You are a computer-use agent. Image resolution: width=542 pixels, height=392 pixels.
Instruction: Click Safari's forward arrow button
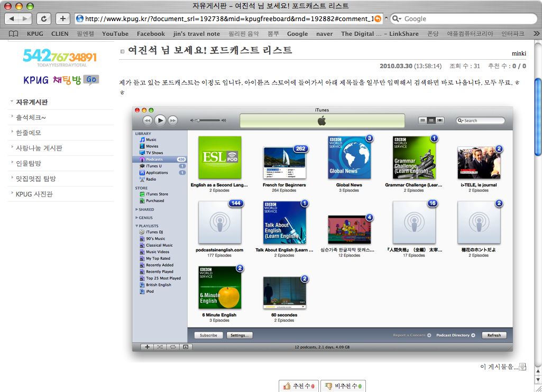25,18
